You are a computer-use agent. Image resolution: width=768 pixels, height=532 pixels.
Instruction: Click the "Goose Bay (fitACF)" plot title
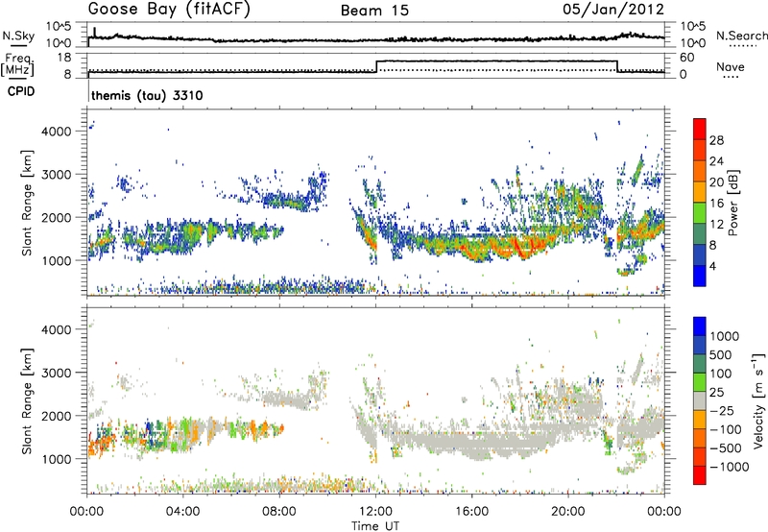pos(169,10)
